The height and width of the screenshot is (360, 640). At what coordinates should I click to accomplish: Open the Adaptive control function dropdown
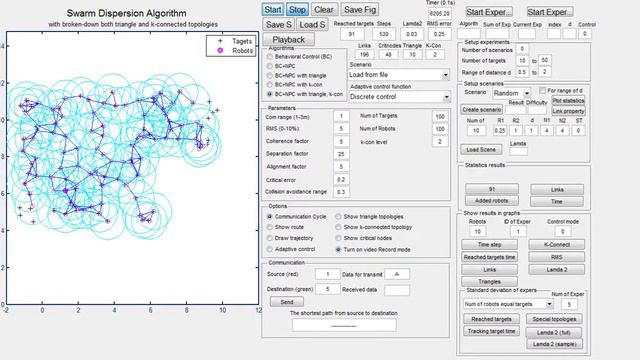(400, 97)
